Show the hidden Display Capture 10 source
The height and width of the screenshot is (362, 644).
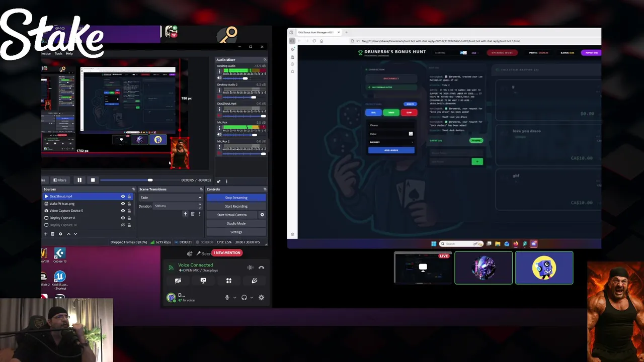pos(123,225)
